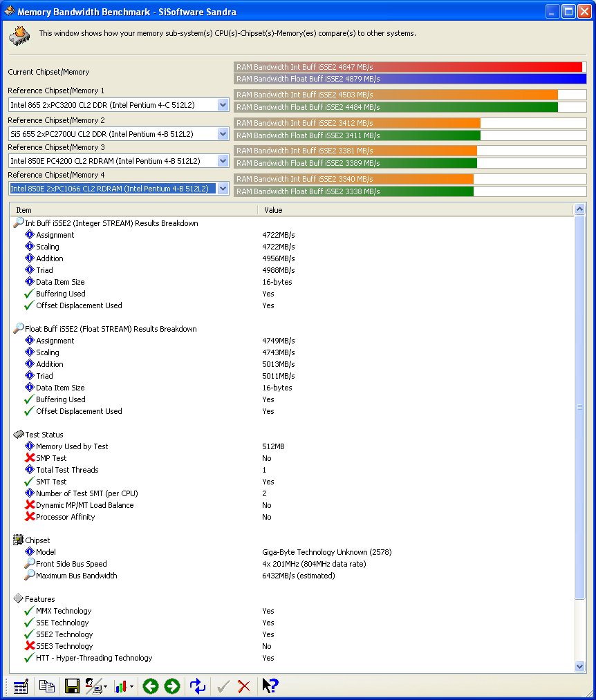Image resolution: width=596 pixels, height=700 pixels.
Task: Click green check beside HTT Hyper-Threading Technology
Action: click(x=29, y=658)
